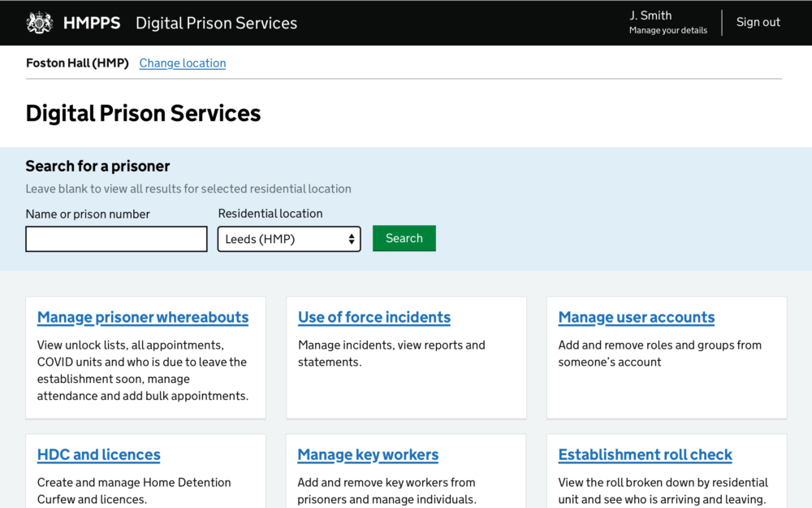This screenshot has width=812, height=508.
Task: Click the Search for a prisoner heading
Action: click(97, 166)
